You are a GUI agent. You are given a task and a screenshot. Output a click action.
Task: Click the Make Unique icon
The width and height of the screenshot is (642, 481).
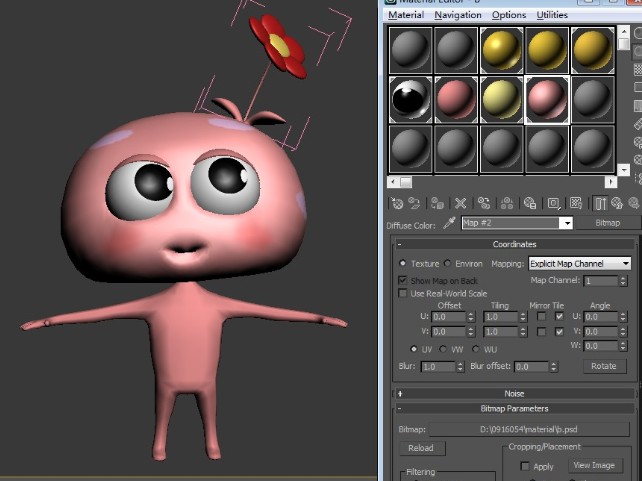(507, 203)
